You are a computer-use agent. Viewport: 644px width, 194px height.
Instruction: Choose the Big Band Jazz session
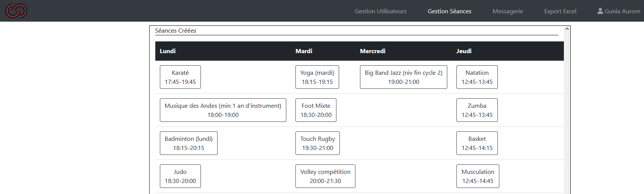(404, 77)
